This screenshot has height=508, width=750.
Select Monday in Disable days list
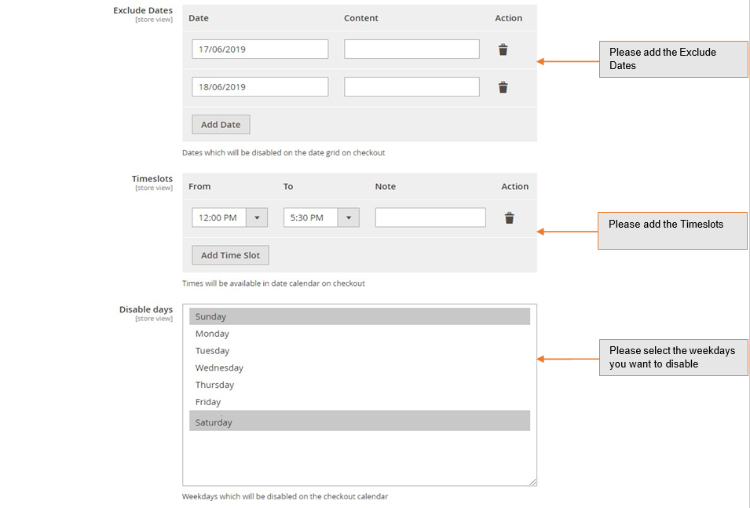(x=359, y=334)
